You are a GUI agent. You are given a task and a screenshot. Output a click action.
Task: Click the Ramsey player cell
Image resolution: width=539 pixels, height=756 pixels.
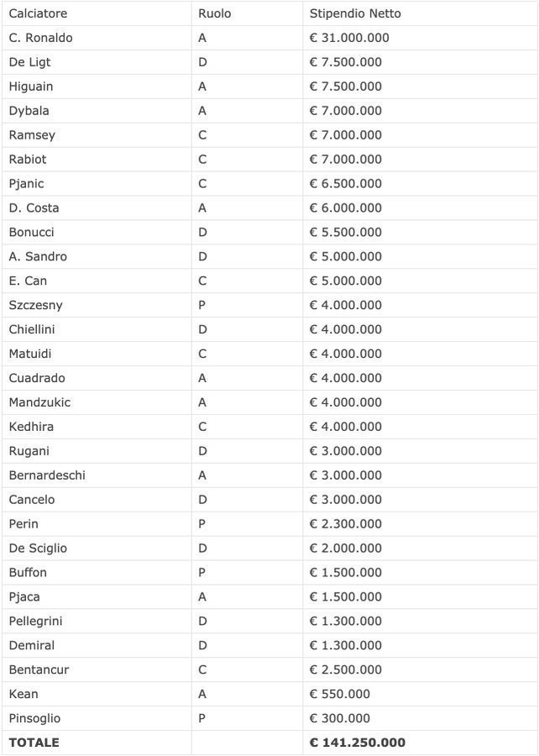[32, 135]
